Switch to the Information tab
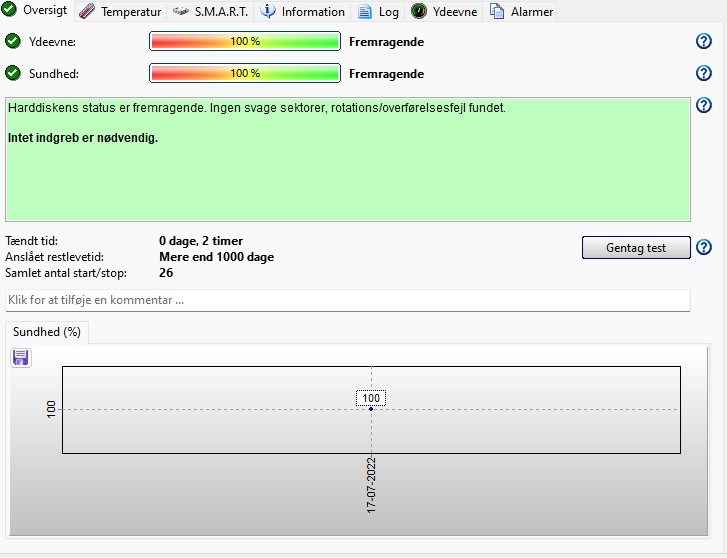The width and height of the screenshot is (727, 558). click(302, 12)
